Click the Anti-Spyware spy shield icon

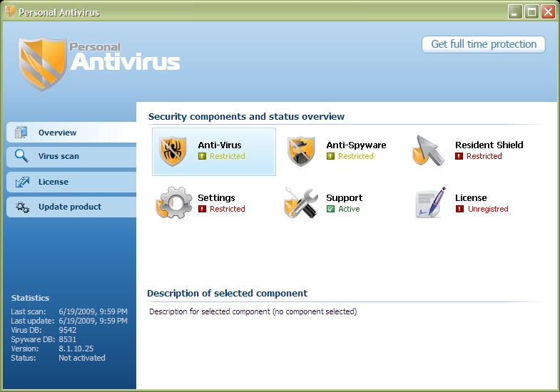[301, 151]
